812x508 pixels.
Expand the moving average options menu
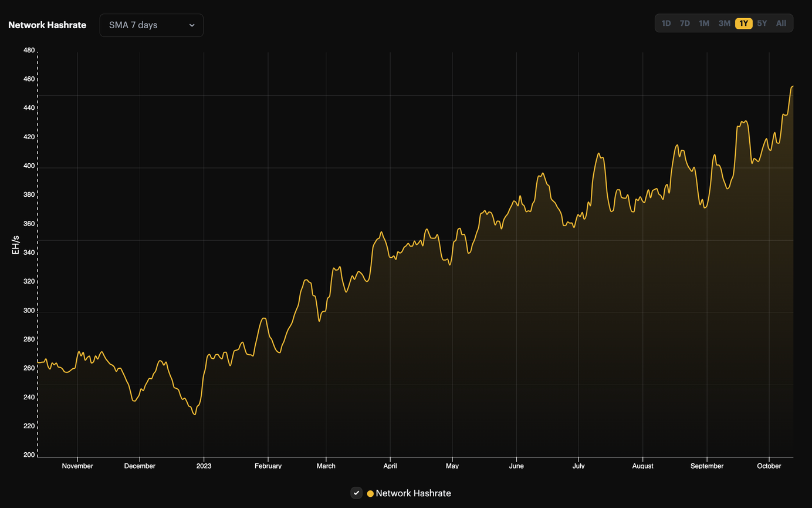[151, 25]
